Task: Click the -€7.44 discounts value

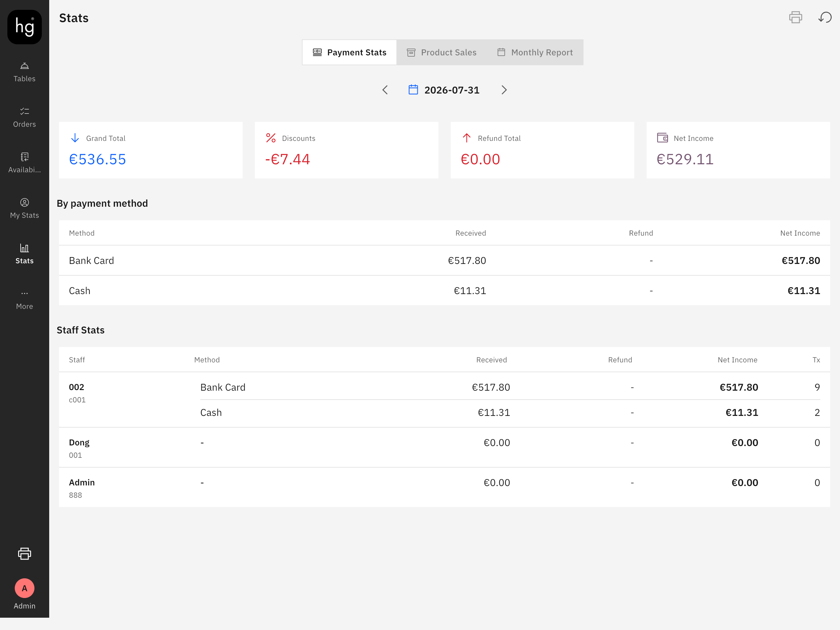Action: [x=287, y=159]
